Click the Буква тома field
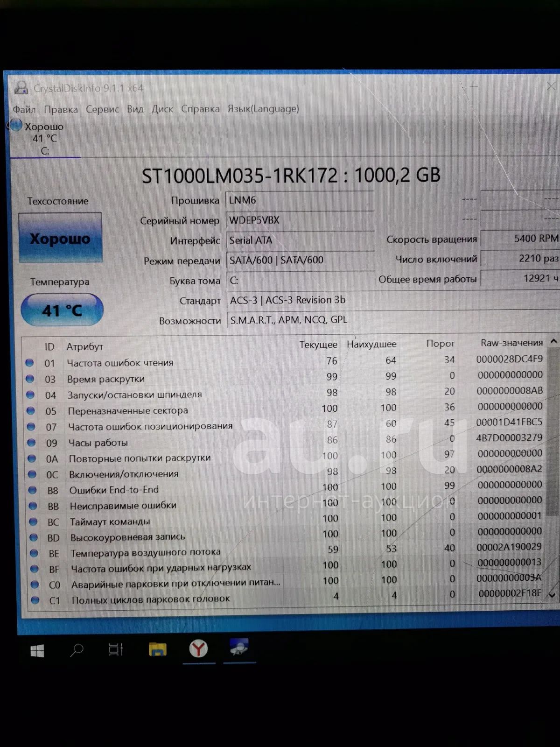Viewport: 560px width, 747px height. [x=300, y=280]
